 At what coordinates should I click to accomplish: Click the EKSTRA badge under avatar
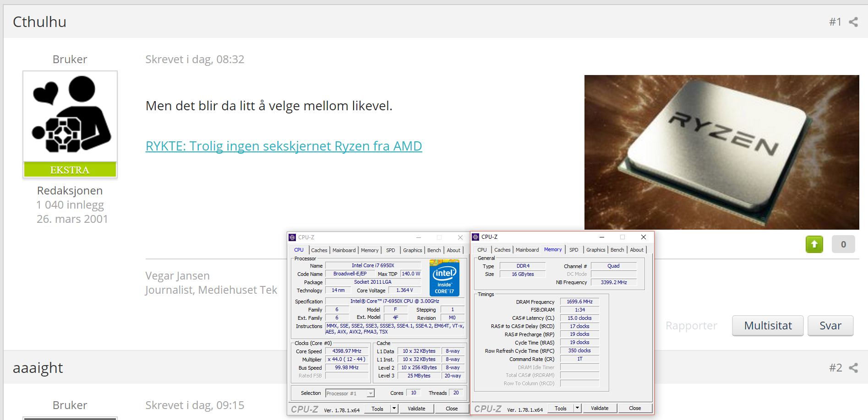click(70, 170)
